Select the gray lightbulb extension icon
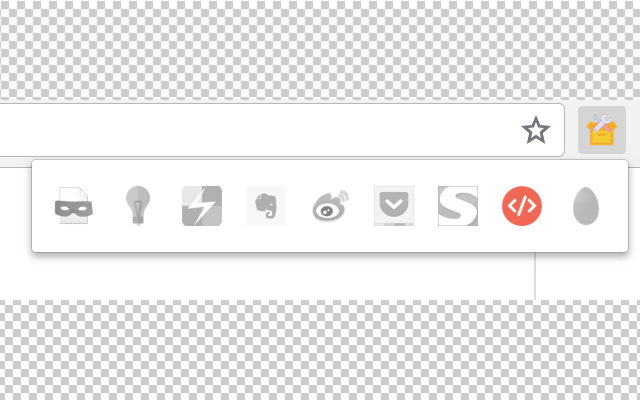 (x=138, y=206)
